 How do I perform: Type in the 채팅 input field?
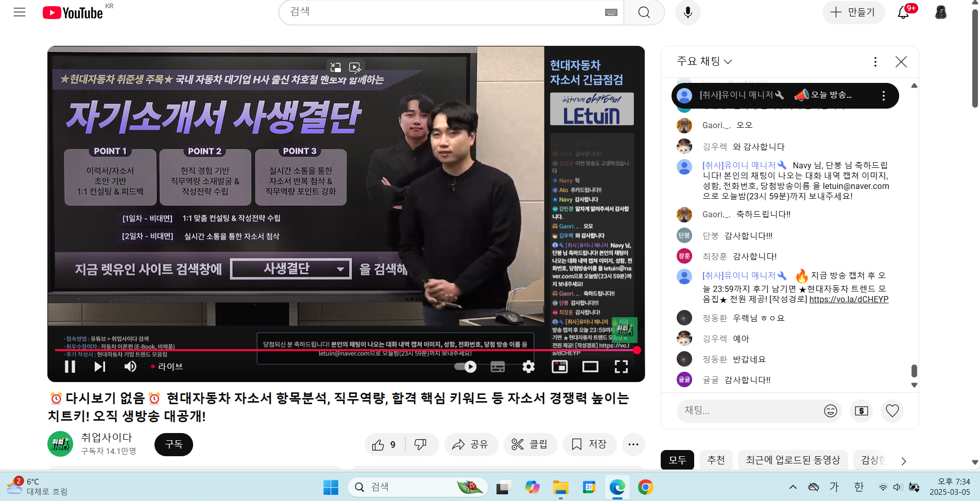(x=749, y=410)
